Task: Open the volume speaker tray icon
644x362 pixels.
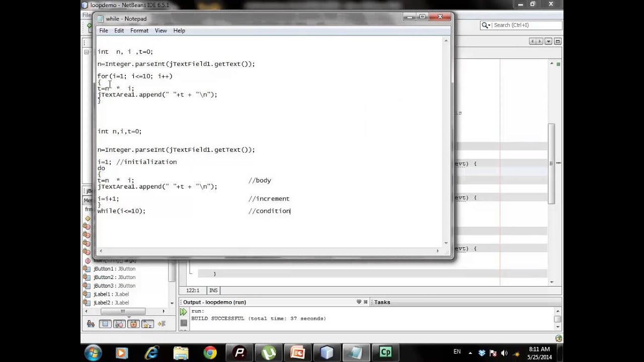Action: [x=504, y=353]
